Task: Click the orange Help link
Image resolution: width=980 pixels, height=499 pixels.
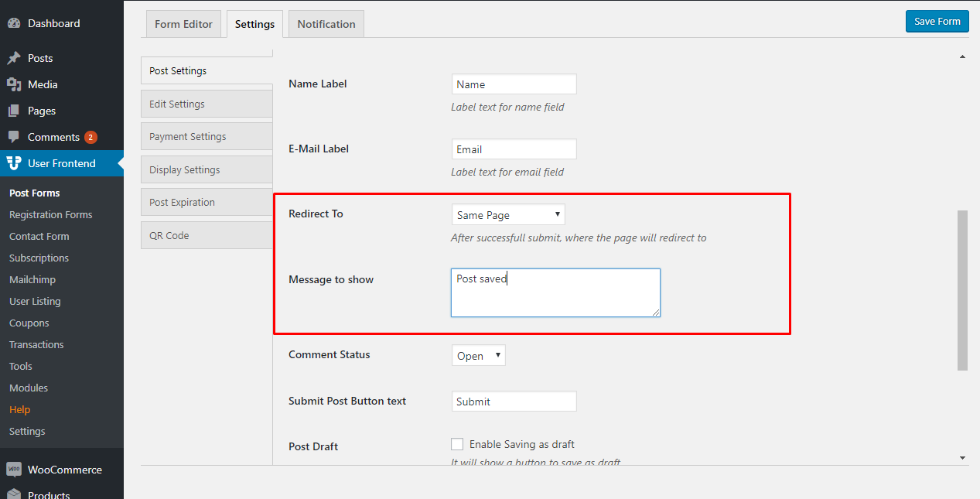Action: tap(19, 409)
